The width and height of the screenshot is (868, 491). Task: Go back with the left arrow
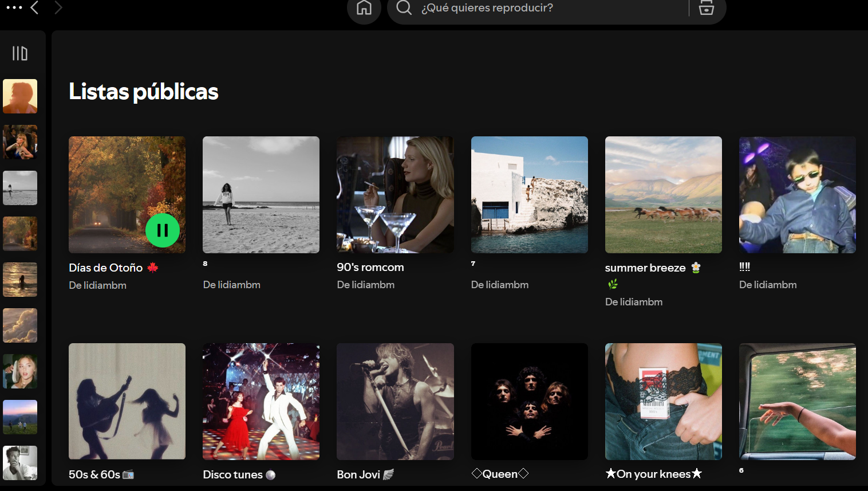[x=34, y=7]
